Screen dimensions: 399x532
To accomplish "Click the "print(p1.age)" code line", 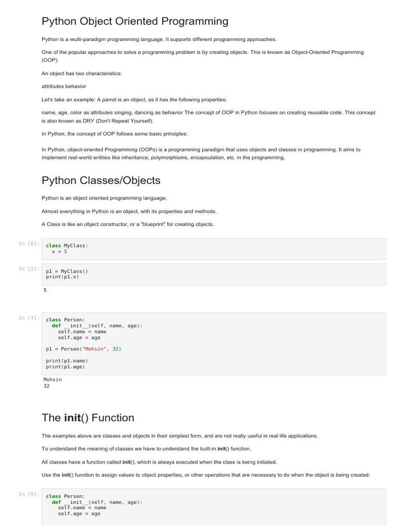I will [x=65, y=367].
